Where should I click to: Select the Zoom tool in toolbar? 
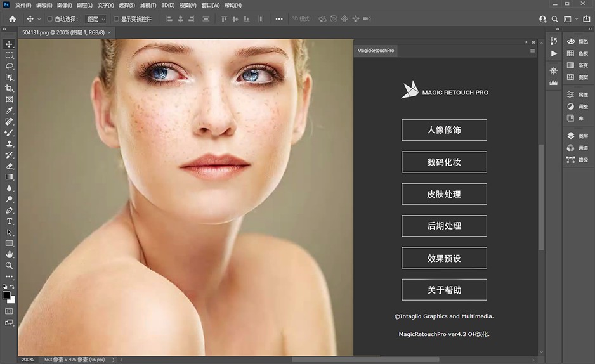point(10,265)
